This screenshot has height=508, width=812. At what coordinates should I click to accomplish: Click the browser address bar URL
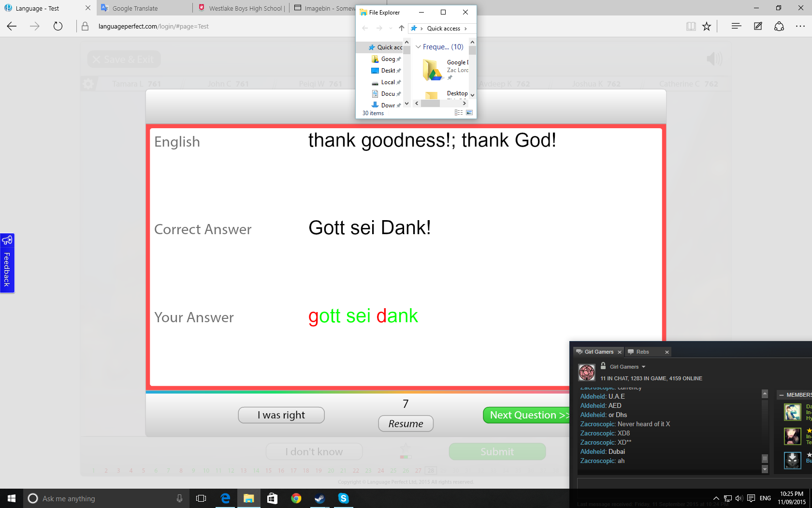tap(153, 27)
